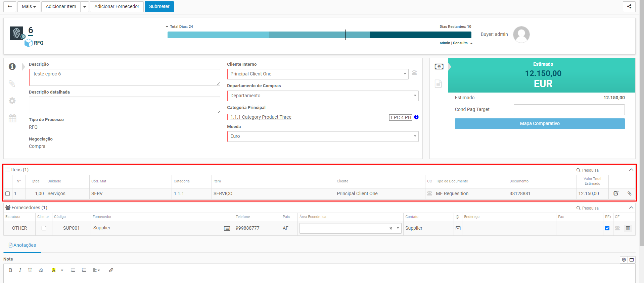Click the buyer admin avatar

point(521,35)
